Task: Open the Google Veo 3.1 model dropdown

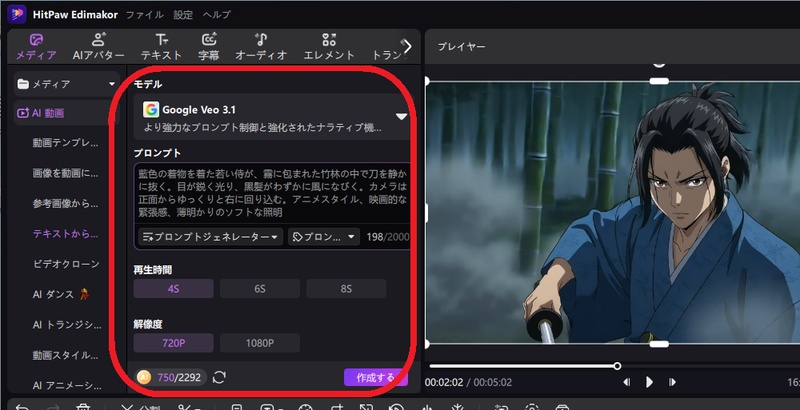Action: [x=273, y=117]
